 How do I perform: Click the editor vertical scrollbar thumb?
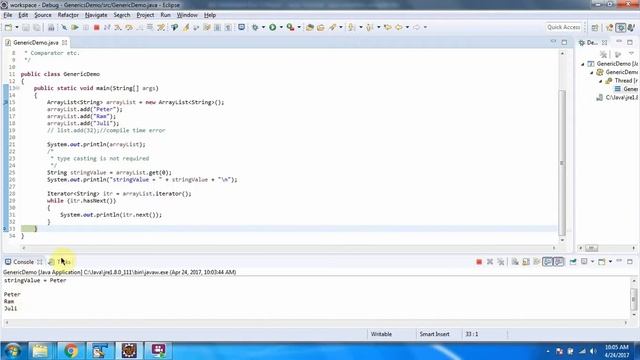click(x=562, y=162)
